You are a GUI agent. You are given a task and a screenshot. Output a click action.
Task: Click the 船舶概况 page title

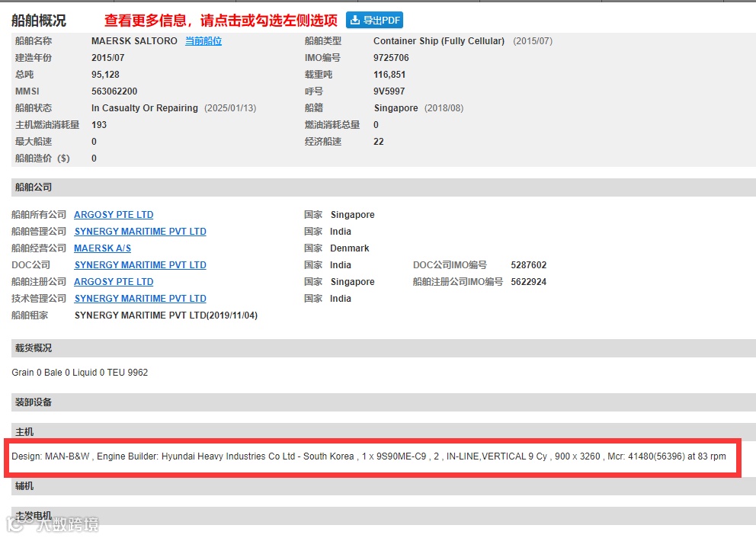coord(39,21)
